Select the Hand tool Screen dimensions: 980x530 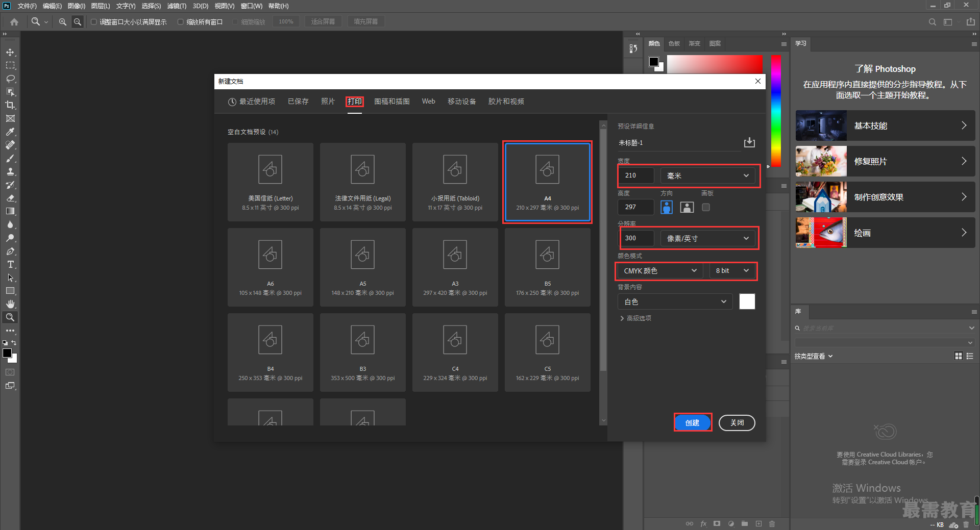tap(10, 305)
